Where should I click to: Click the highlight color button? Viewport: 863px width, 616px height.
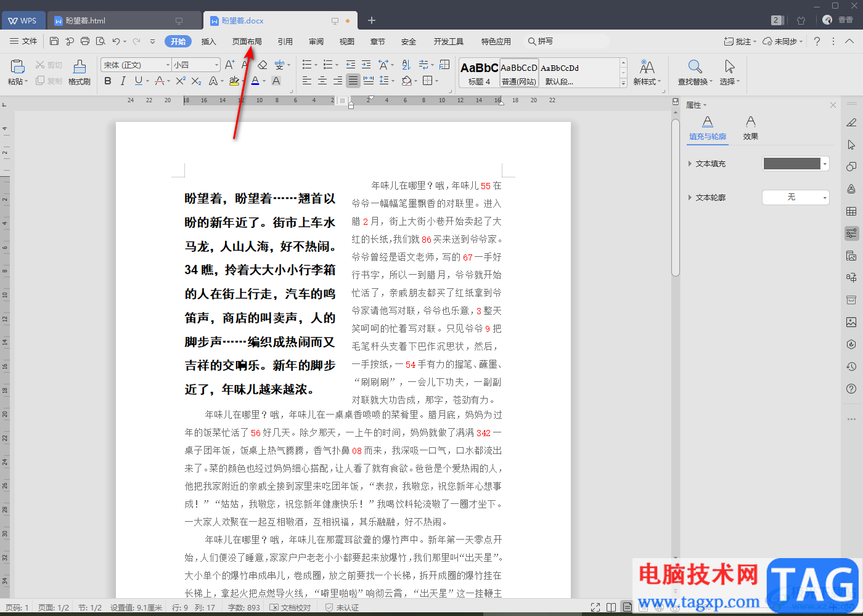(x=234, y=81)
